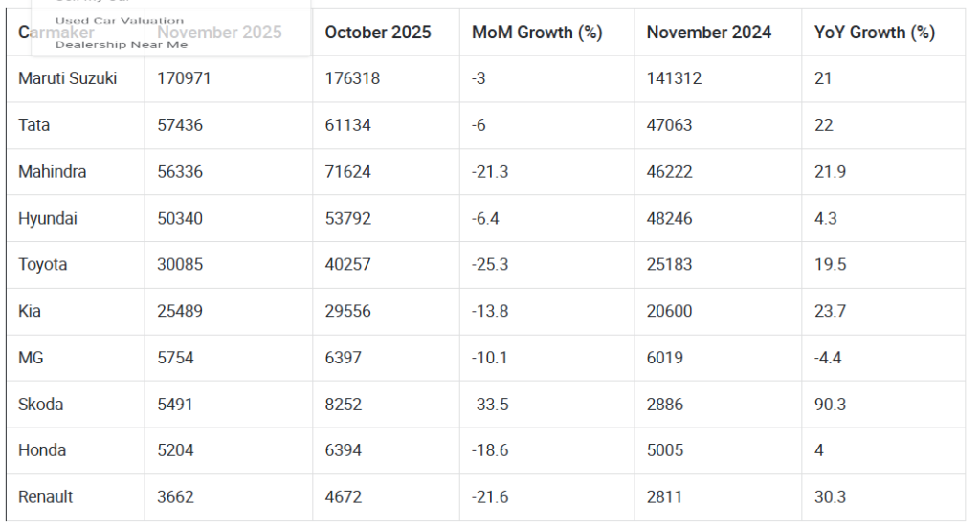Select the Honda carmaker cell
Image resolution: width=980 pixels, height=526 pixels.
42,450
